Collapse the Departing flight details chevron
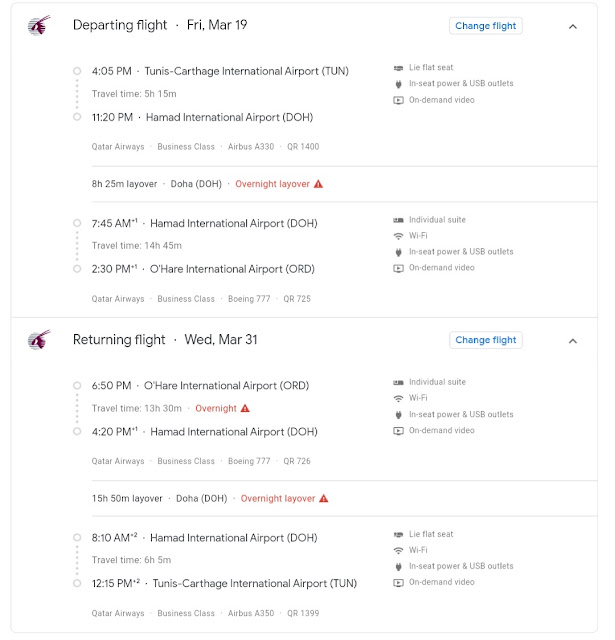This screenshot has height=640, width=615. pyautogui.click(x=573, y=27)
